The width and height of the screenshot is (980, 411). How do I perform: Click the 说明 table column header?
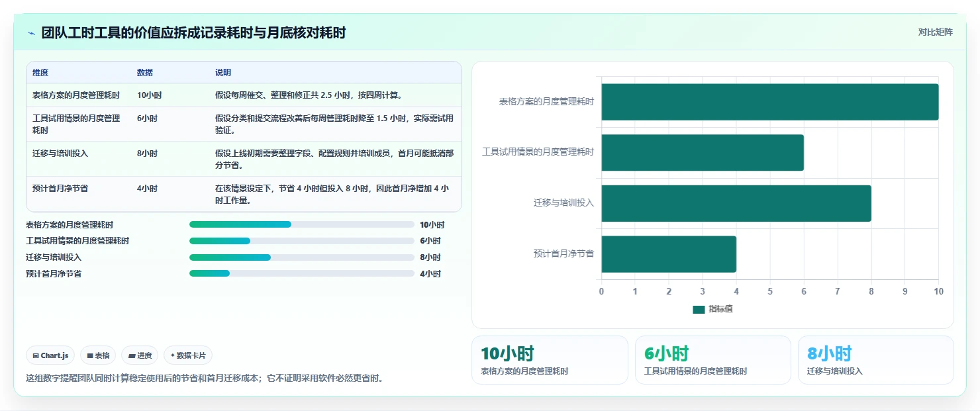click(x=223, y=73)
